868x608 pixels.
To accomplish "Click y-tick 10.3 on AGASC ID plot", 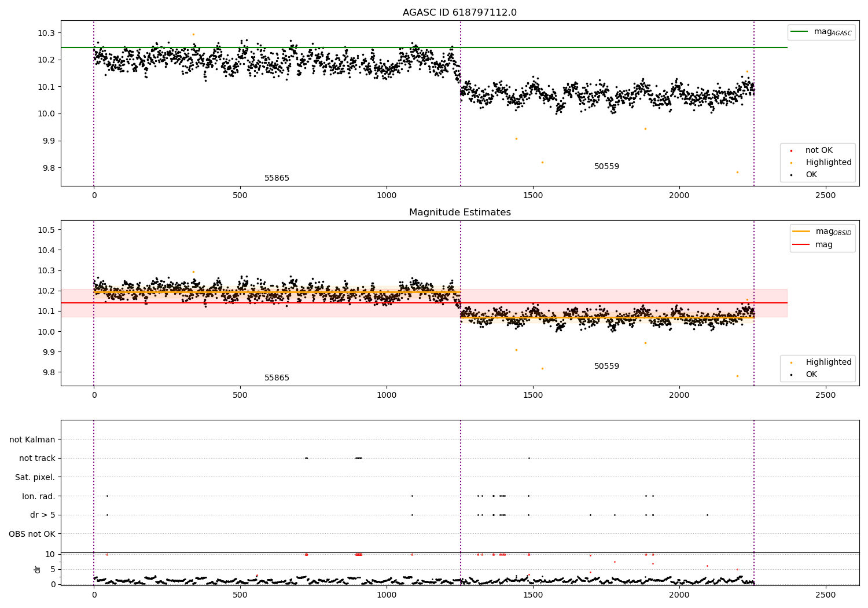I will (x=46, y=33).
